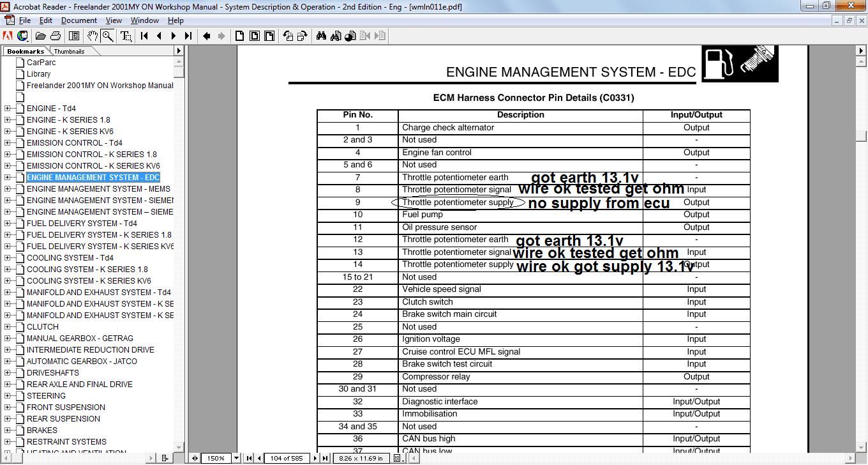Go to Next Page using toolbar arrow
The image size is (868, 465).
pyautogui.click(x=174, y=36)
